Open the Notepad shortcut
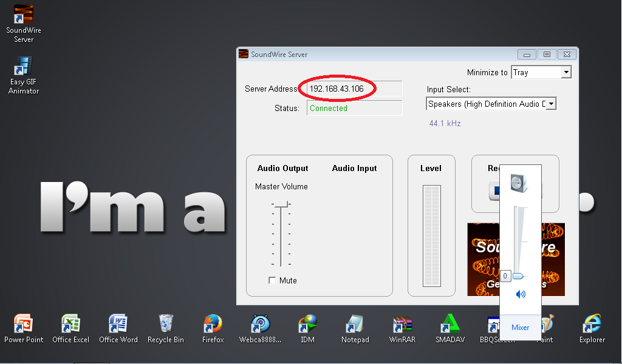This screenshot has width=622, height=364. 355,329
